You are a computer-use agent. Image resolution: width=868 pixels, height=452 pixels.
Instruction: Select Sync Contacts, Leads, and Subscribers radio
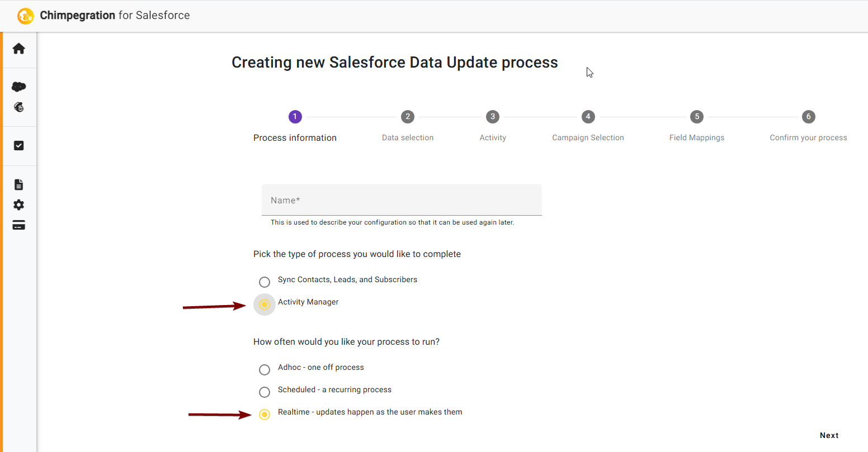coord(265,282)
